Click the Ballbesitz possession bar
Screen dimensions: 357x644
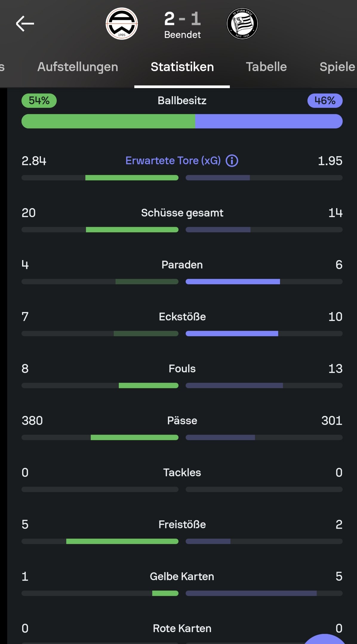pyautogui.click(x=182, y=121)
